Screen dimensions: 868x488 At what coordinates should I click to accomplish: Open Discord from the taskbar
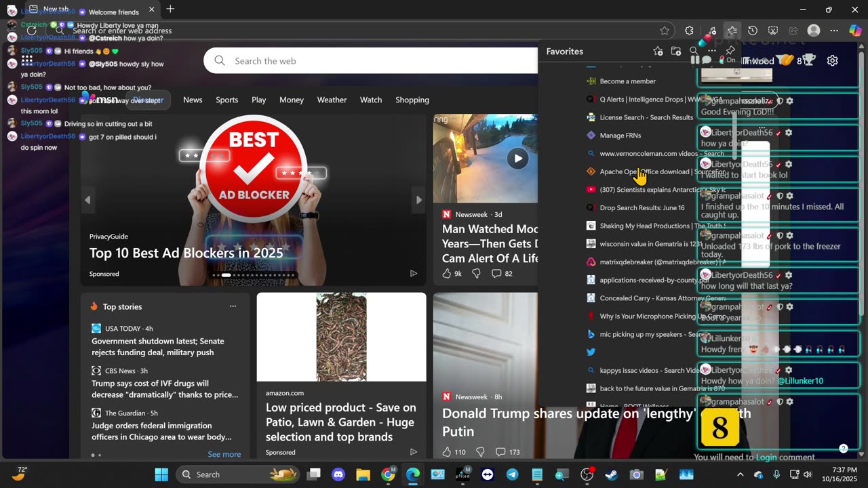tap(339, 474)
